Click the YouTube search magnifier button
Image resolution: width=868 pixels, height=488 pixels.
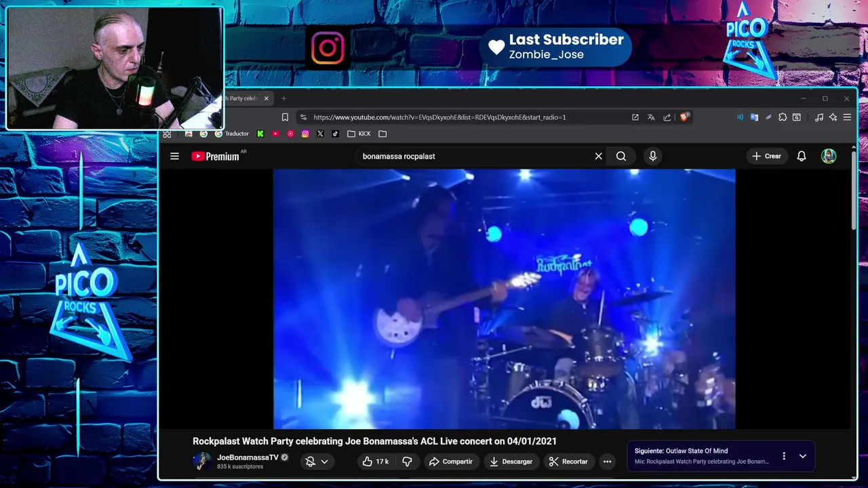(621, 156)
